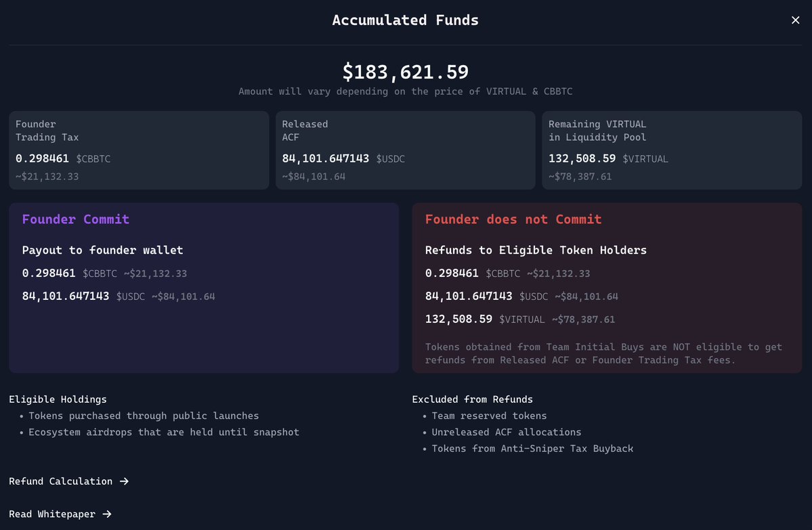The image size is (812, 530).
Task: Click the Eligible Holdings heading
Action: [x=58, y=399]
